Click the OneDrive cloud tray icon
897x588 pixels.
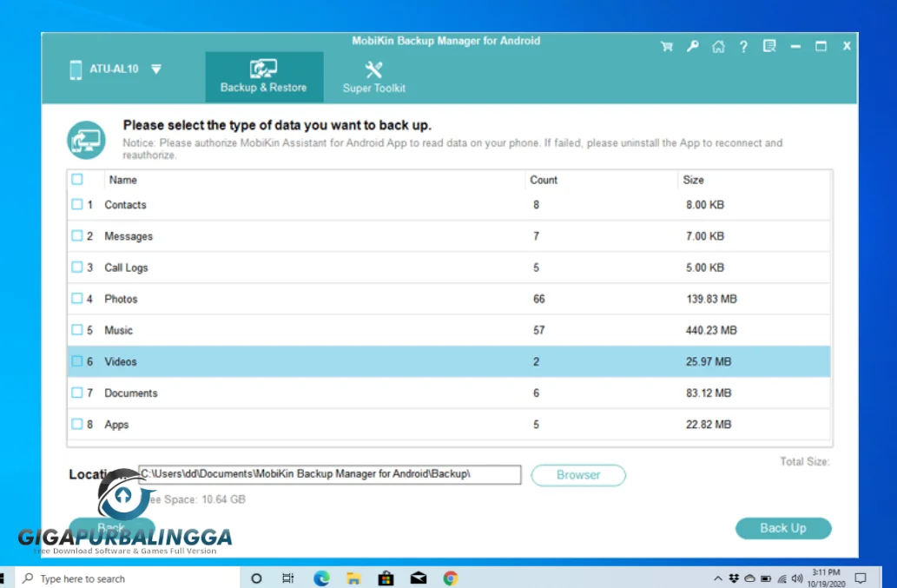click(750, 578)
